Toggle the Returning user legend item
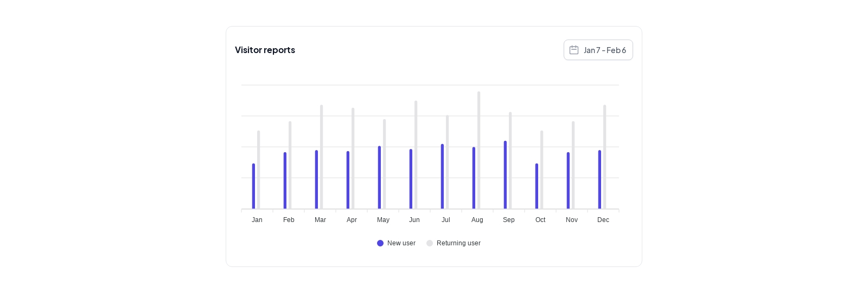The width and height of the screenshot is (868, 293). pos(454,243)
